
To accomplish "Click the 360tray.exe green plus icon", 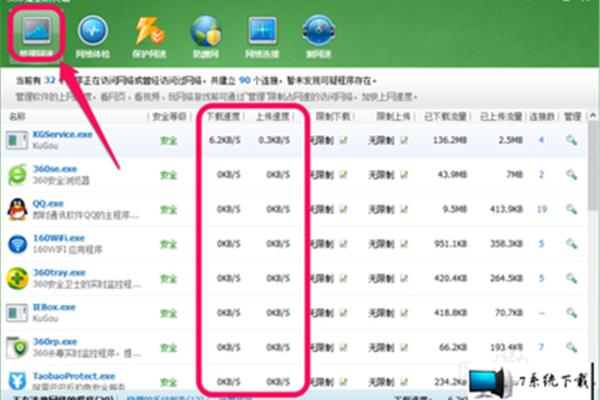I will (x=17, y=278).
